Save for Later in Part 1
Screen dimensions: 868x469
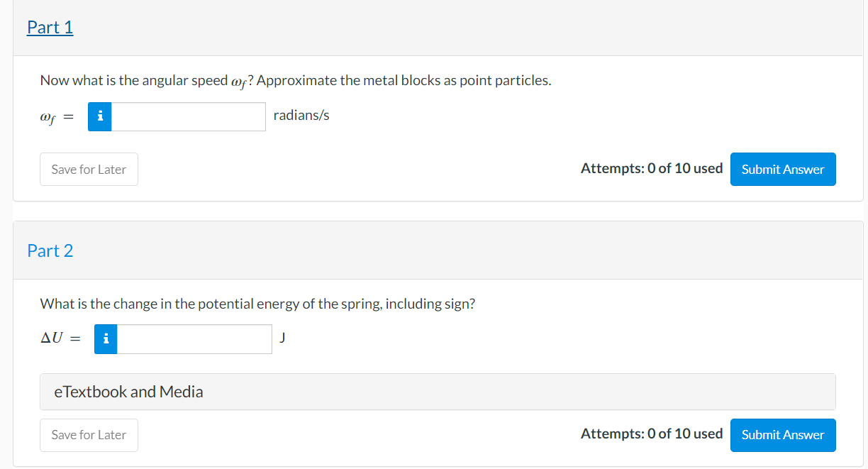point(89,169)
